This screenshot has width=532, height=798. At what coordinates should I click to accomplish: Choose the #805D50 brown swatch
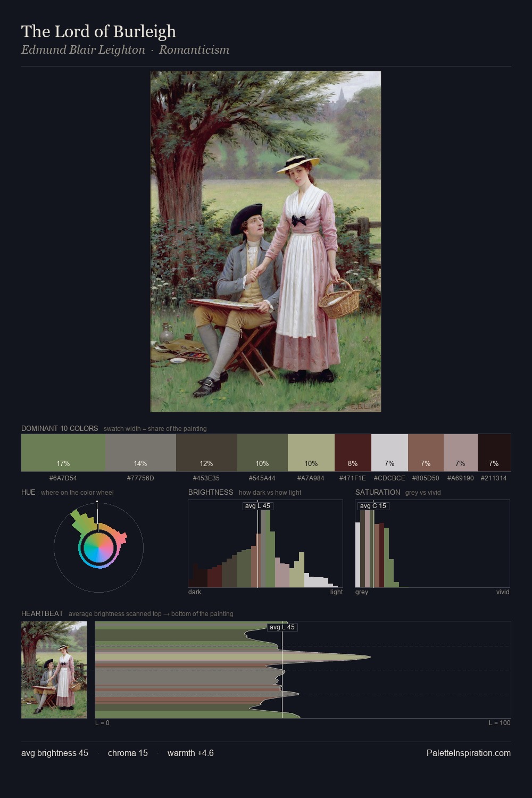point(426,453)
